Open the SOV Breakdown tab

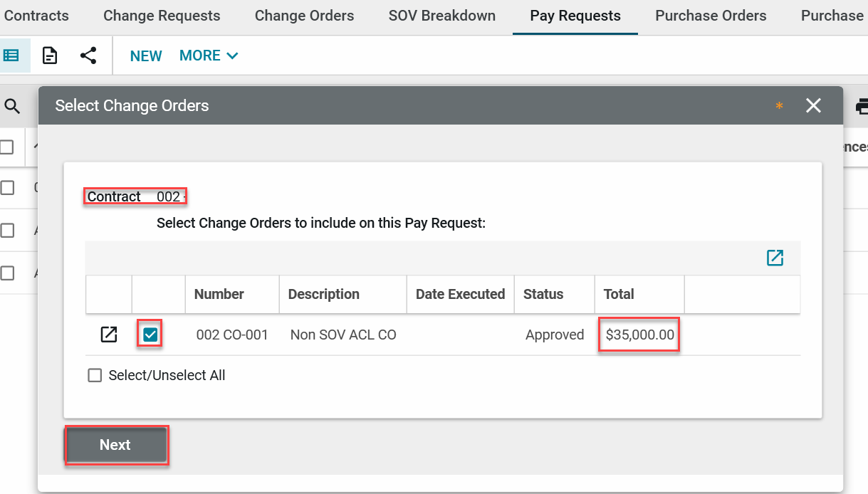pyautogui.click(x=441, y=16)
